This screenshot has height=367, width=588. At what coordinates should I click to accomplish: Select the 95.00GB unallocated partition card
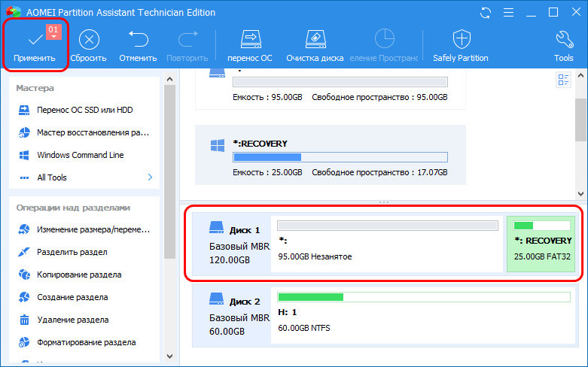331,89
